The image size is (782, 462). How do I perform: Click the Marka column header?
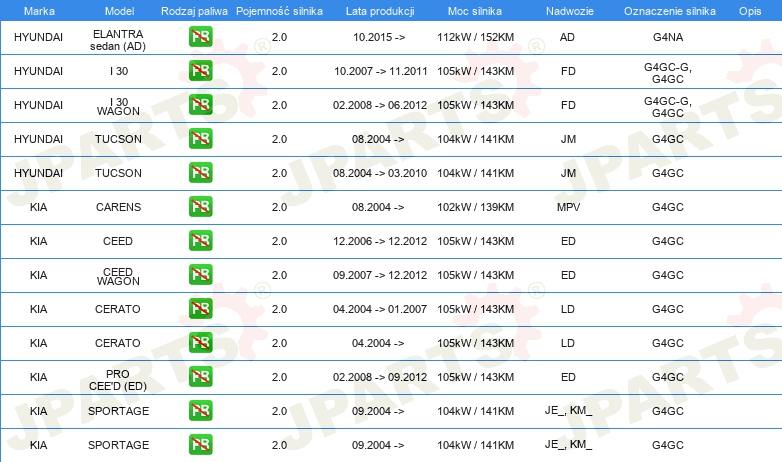click(39, 11)
